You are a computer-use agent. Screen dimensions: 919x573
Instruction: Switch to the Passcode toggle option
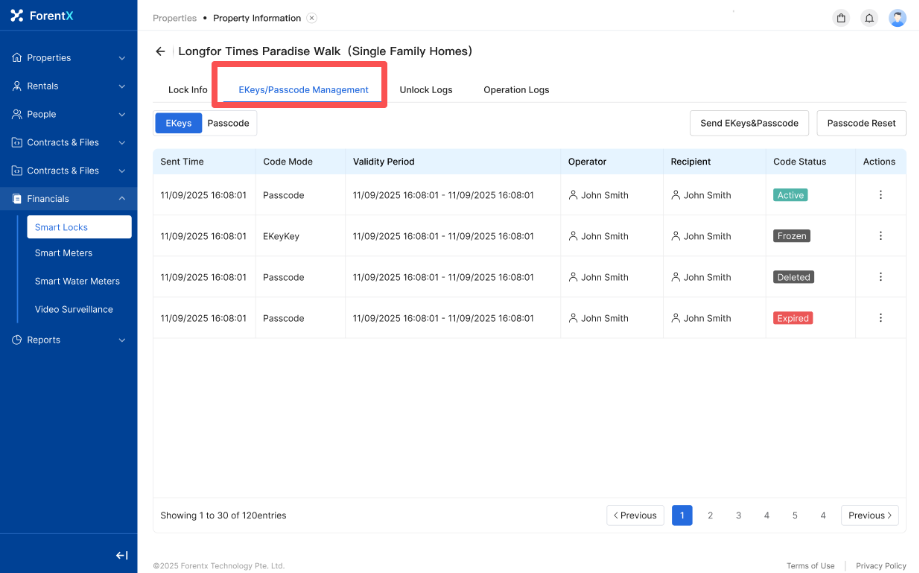(x=228, y=123)
